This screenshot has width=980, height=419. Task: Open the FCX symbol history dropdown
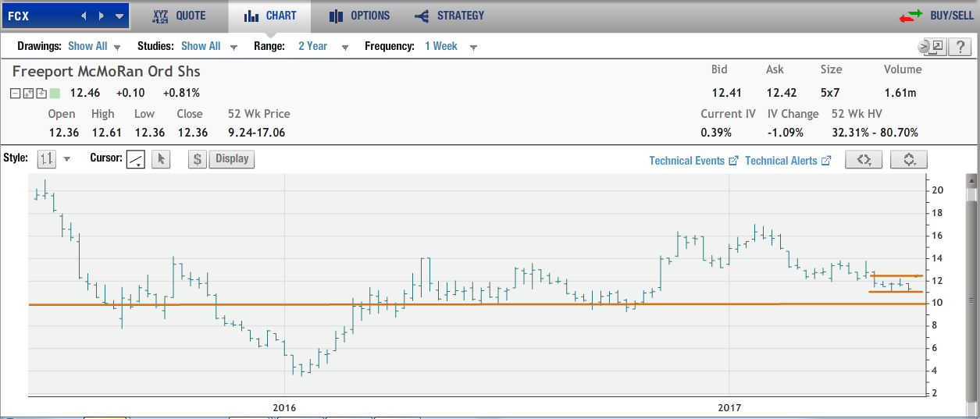pyautogui.click(x=119, y=16)
